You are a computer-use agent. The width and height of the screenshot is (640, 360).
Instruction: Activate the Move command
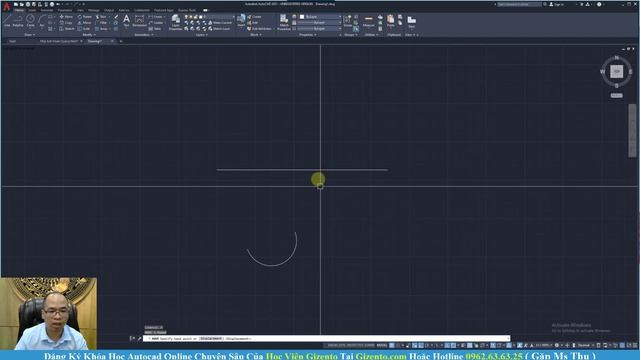pyautogui.click(x=66, y=17)
